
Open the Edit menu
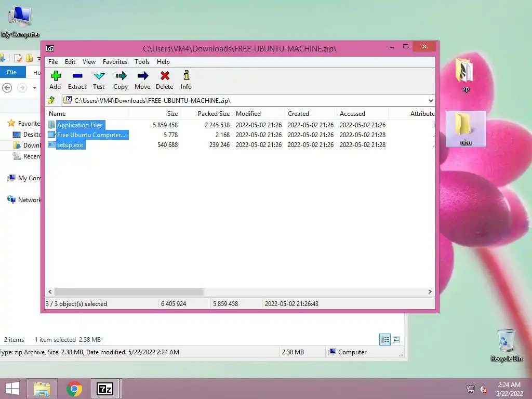click(70, 62)
